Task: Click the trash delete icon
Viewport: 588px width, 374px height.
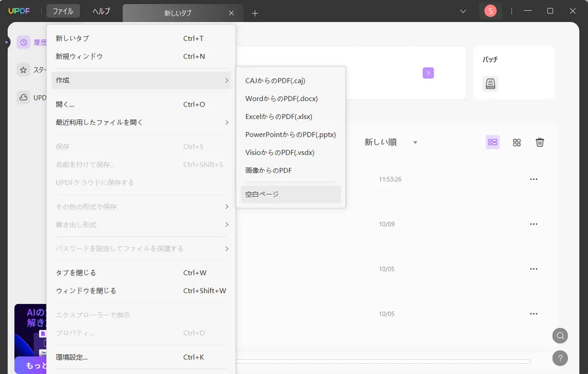Action: [x=540, y=142]
